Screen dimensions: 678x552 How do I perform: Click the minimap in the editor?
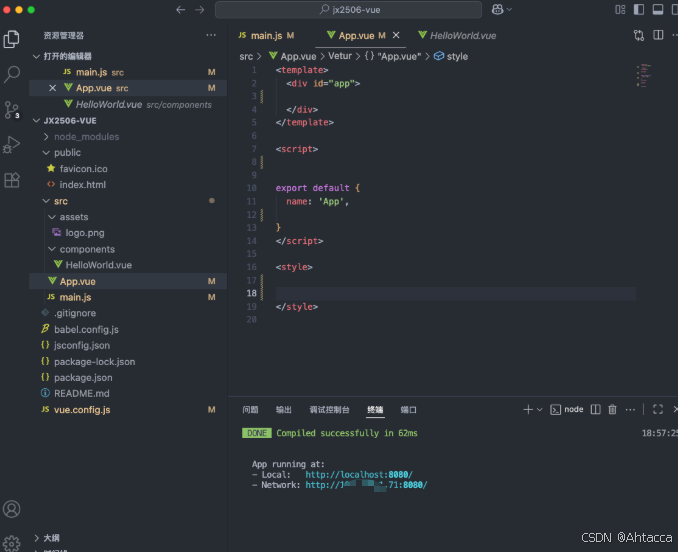pyautogui.click(x=643, y=76)
